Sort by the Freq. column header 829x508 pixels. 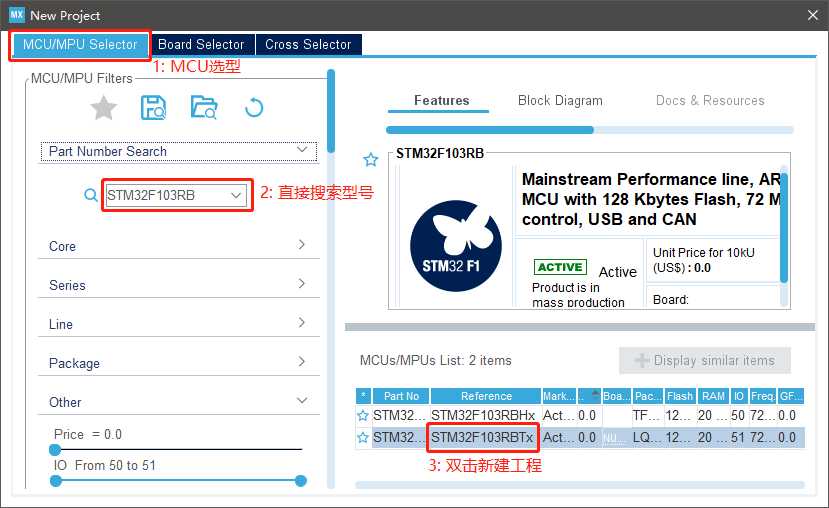click(762, 396)
